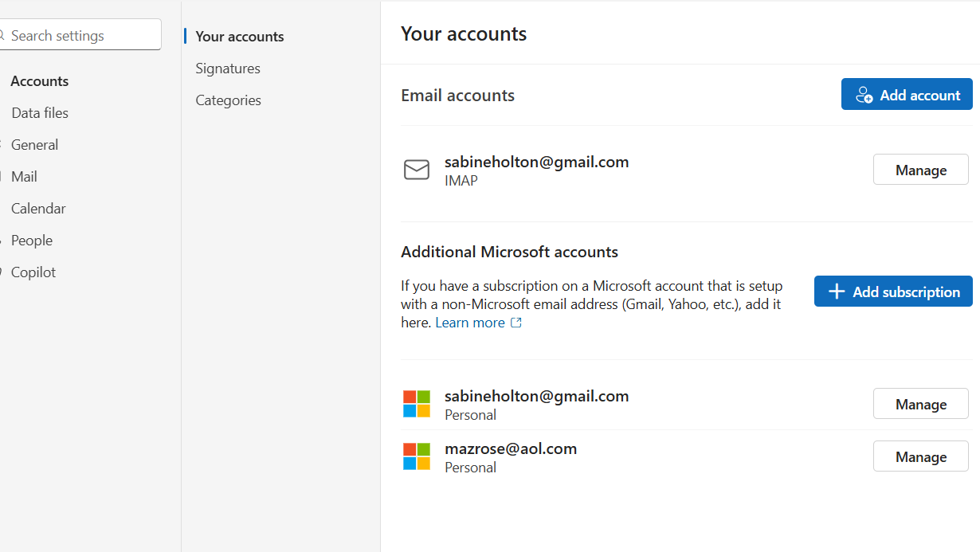
Task: Manage the mazrose@aol.com account
Action: pos(921,456)
